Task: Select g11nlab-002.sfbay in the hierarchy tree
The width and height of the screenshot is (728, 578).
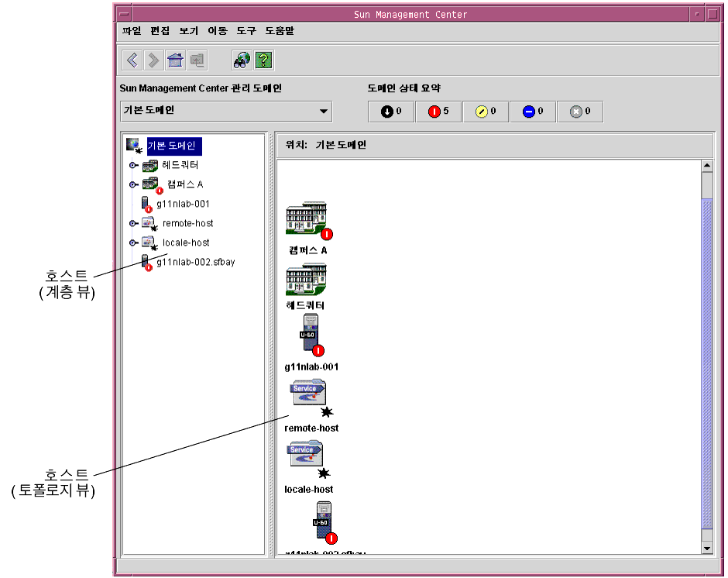Action: (x=195, y=263)
